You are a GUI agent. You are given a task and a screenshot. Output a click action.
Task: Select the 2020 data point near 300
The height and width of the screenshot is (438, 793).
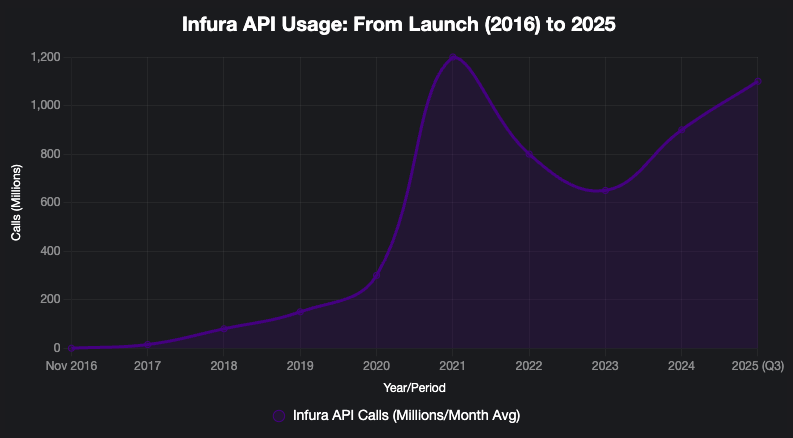[376, 276]
